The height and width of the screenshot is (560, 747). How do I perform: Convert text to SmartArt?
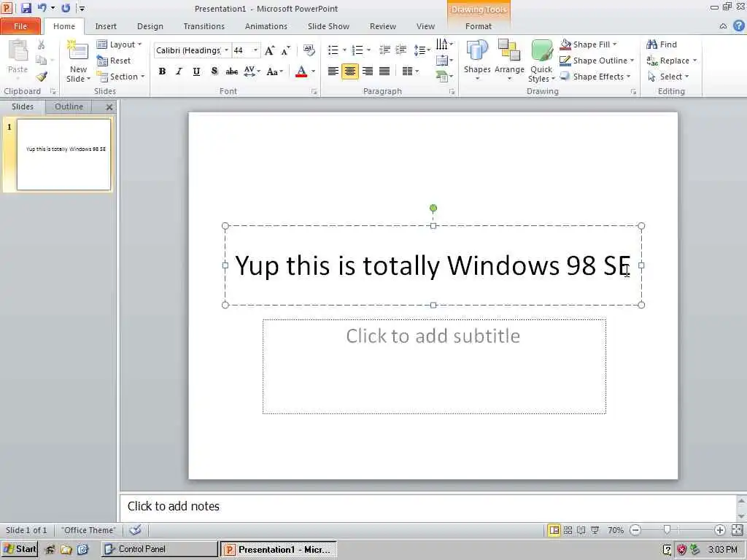point(444,76)
